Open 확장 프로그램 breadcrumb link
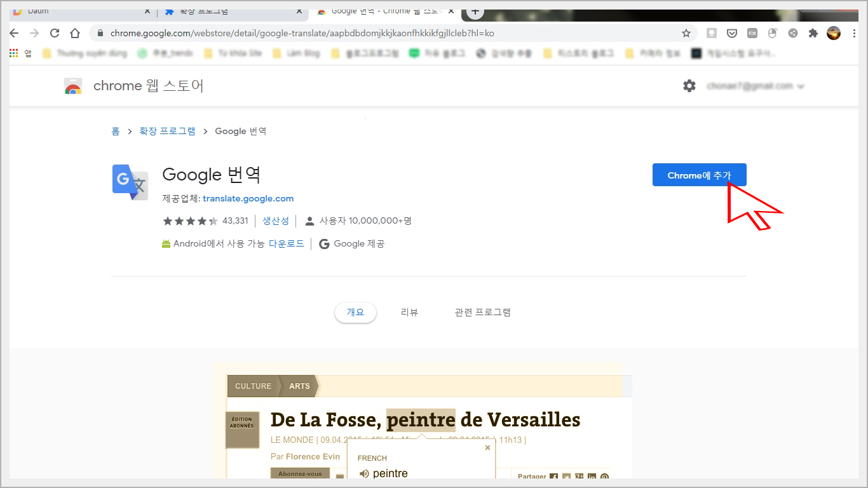The height and width of the screenshot is (488, 868). [168, 131]
